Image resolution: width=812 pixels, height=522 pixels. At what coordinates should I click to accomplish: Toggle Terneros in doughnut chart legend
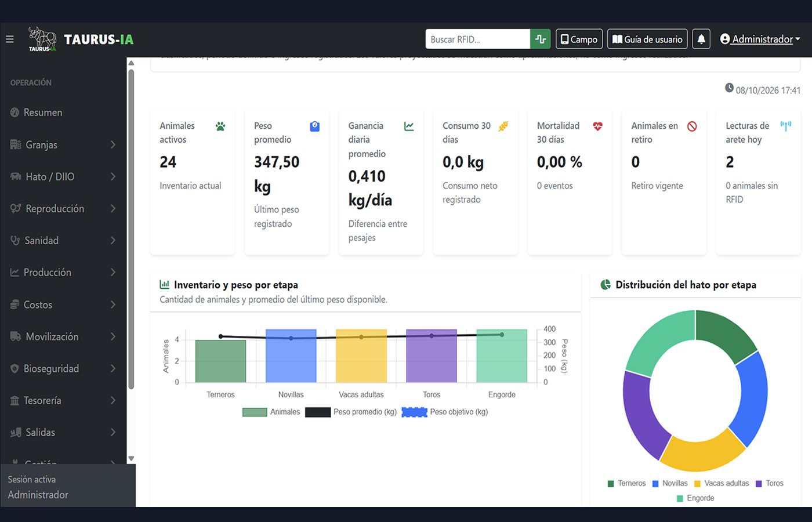(626, 483)
